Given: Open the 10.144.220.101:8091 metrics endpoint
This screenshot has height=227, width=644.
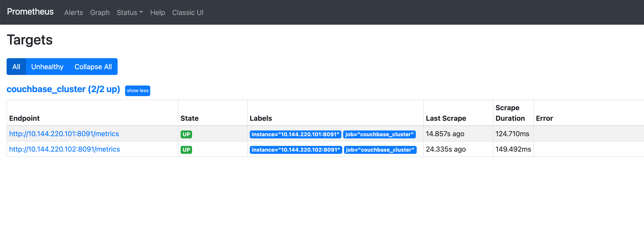Looking at the screenshot, I should (64, 134).
